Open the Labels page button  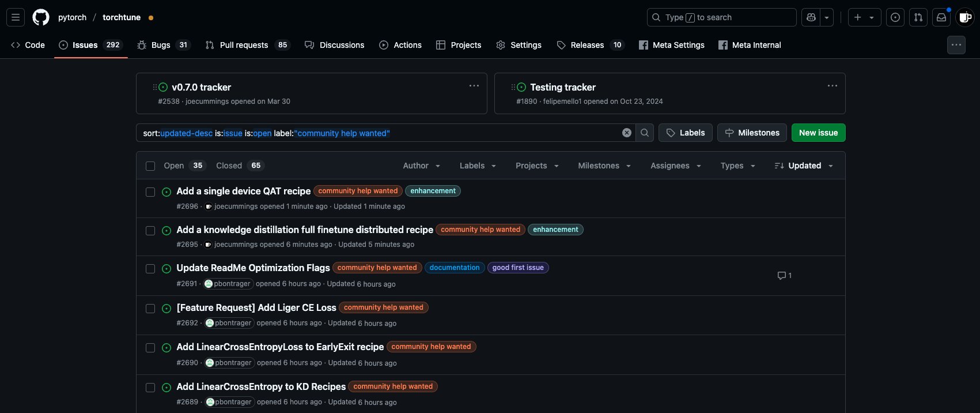pos(686,133)
